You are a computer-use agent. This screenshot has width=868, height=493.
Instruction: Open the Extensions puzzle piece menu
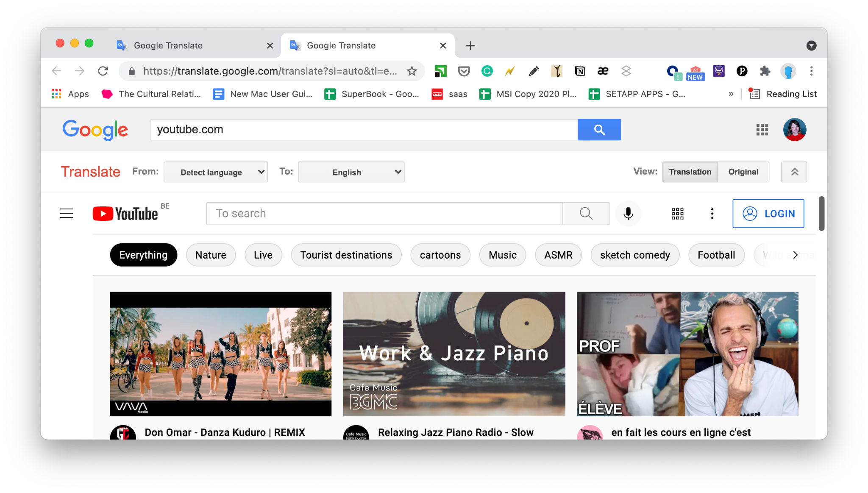(765, 71)
